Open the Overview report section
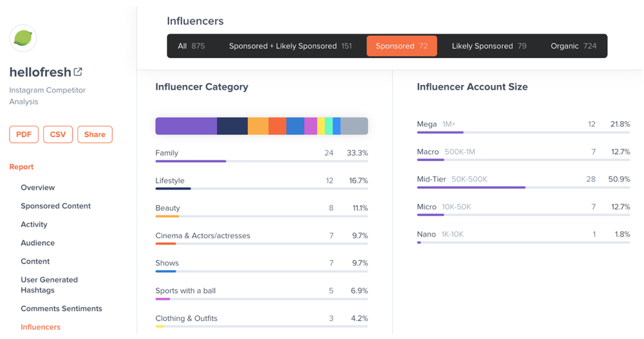This screenshot has height=339, width=644. click(38, 188)
